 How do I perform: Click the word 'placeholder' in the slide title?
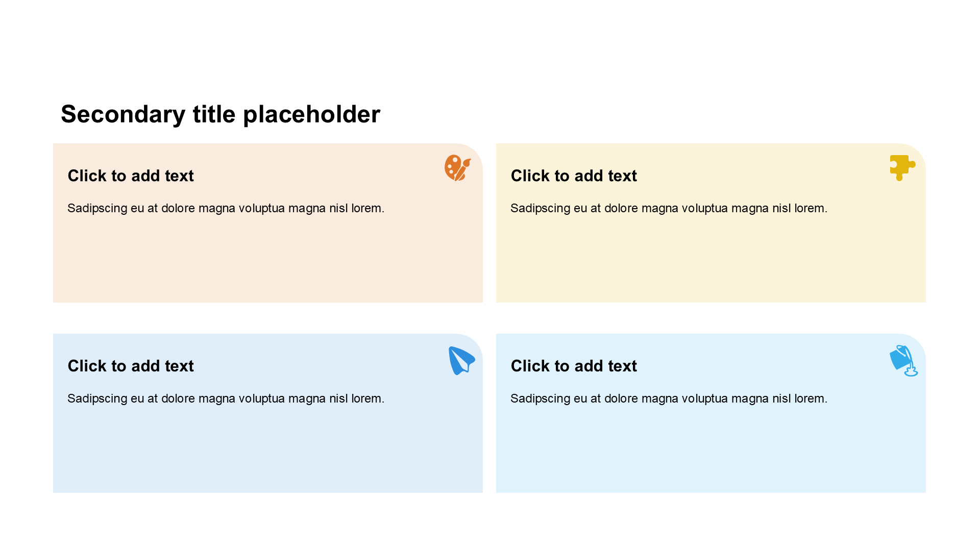point(311,114)
